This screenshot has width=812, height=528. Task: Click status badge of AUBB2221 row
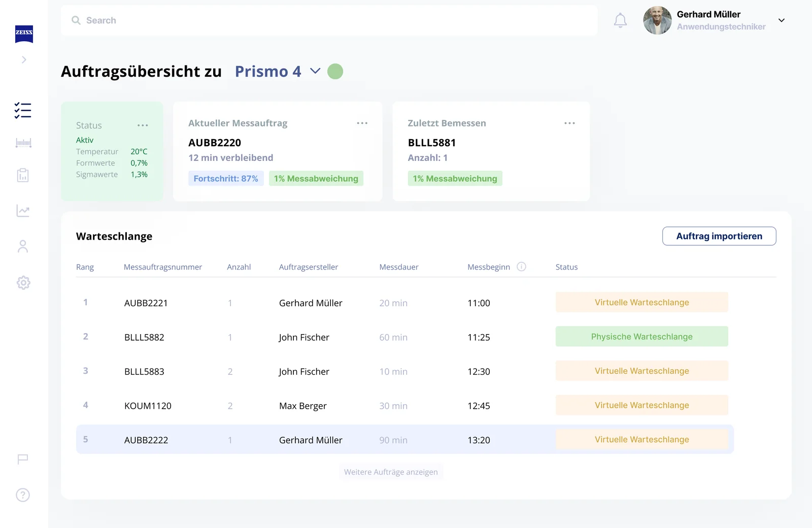click(x=641, y=303)
